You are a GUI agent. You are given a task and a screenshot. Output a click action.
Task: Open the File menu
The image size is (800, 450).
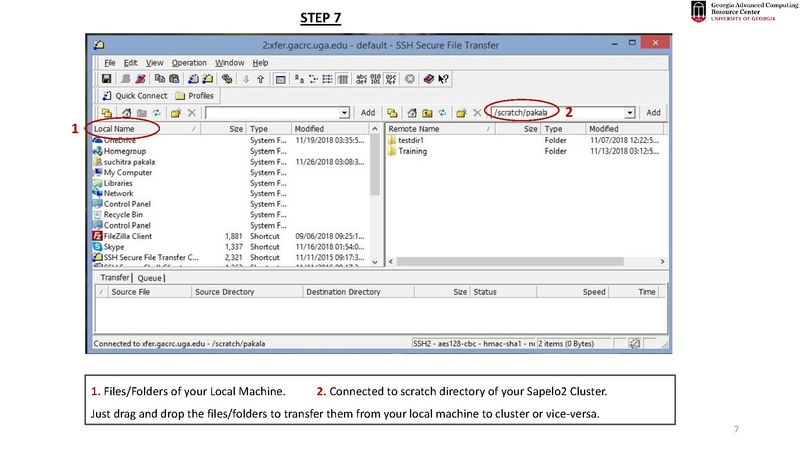pyautogui.click(x=109, y=63)
